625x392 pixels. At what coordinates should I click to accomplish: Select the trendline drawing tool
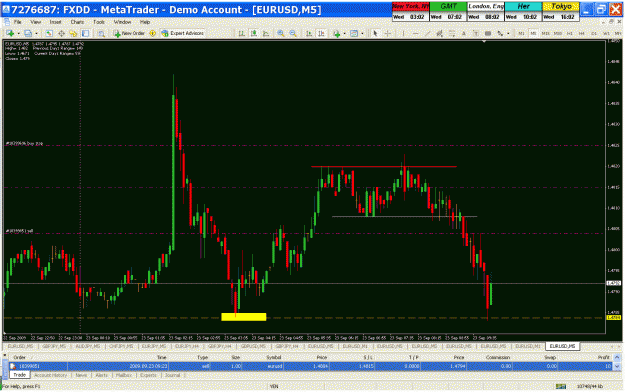pos(427,33)
